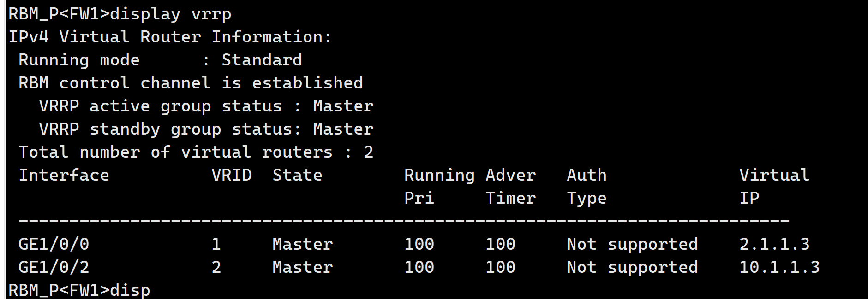
Task: Click 'Not supported' in the GE1/0/0 row
Action: pos(632,244)
